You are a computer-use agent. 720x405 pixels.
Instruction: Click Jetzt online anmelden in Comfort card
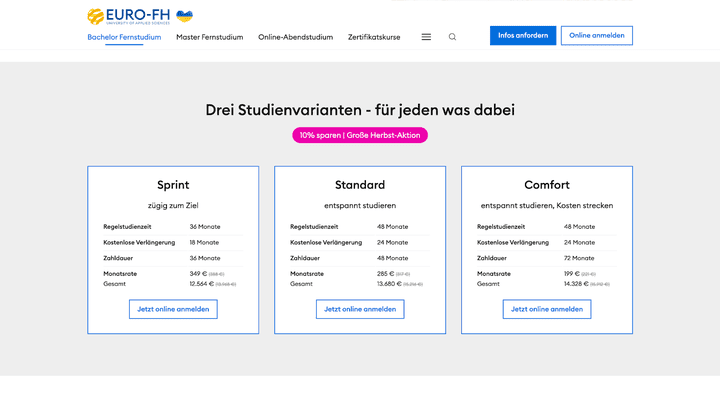[x=547, y=309]
